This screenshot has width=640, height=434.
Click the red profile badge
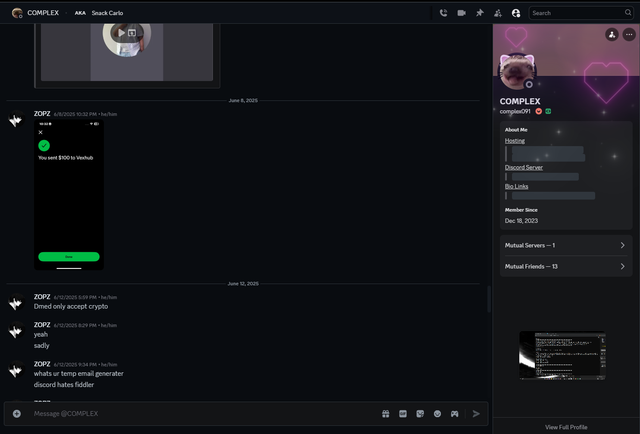(x=539, y=111)
